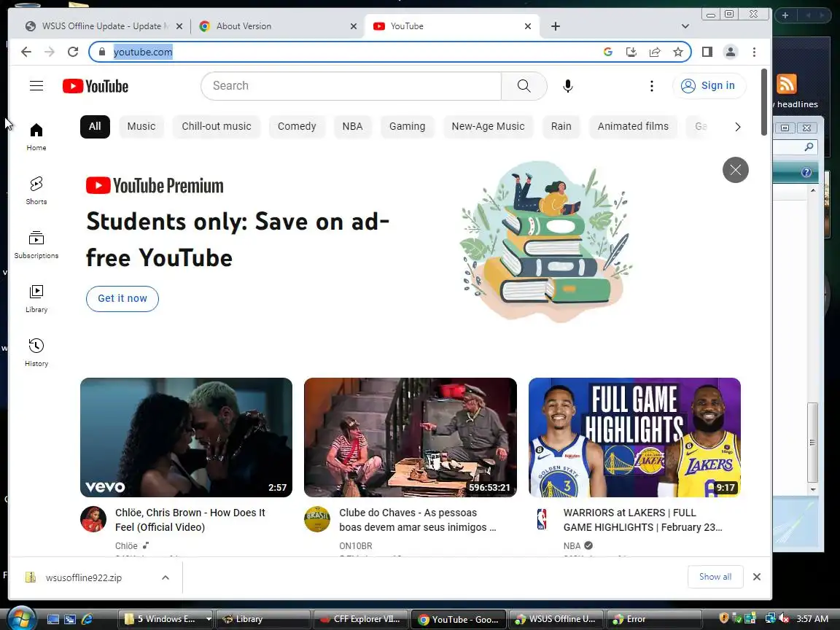
Task: Click Show all downloads
Action: [x=715, y=577]
